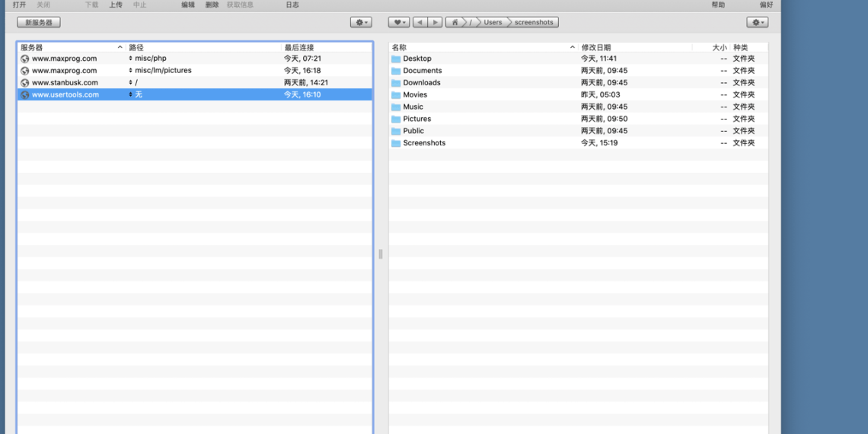Click the Desktop folder icon
This screenshot has width=868, height=434.
pos(396,59)
